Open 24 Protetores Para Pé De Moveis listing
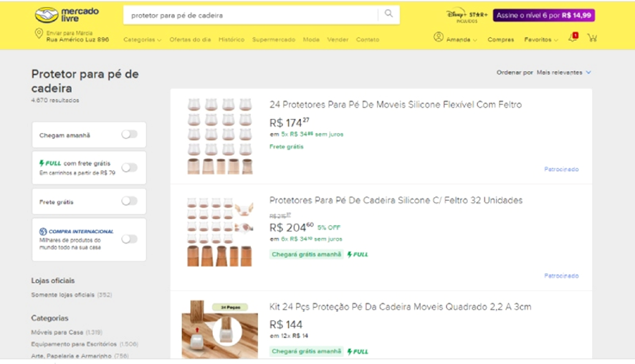 click(395, 105)
